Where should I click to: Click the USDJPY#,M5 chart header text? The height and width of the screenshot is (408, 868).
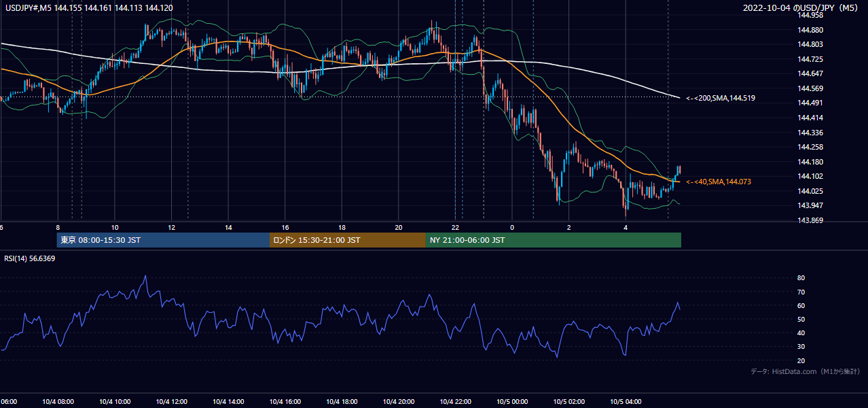click(89, 7)
